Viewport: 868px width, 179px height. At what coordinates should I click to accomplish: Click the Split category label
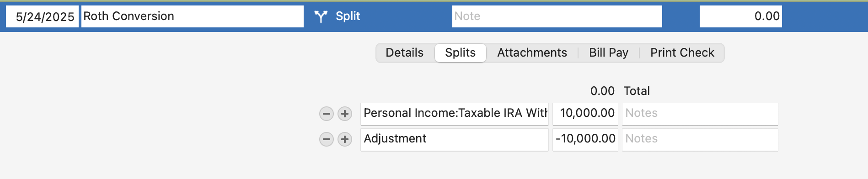tap(348, 16)
